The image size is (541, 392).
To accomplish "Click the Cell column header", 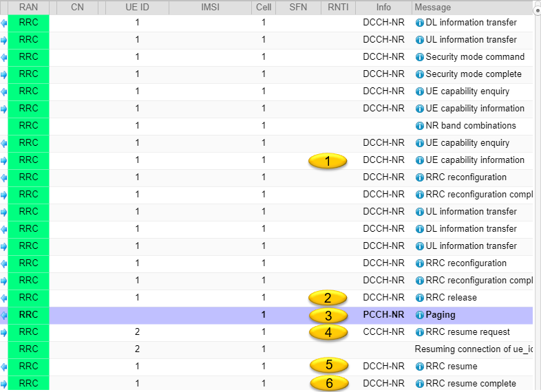I will (264, 8).
